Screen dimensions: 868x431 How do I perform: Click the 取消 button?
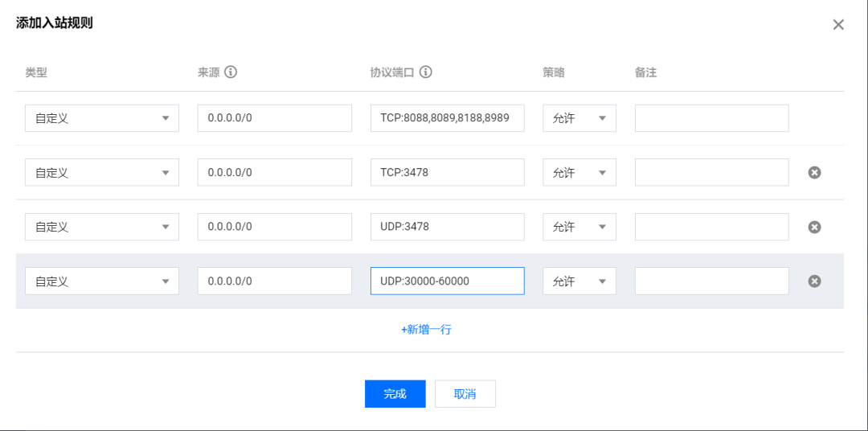click(465, 394)
